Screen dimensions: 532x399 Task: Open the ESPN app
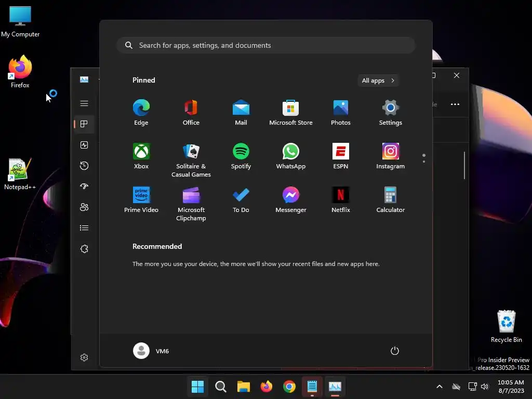(341, 156)
